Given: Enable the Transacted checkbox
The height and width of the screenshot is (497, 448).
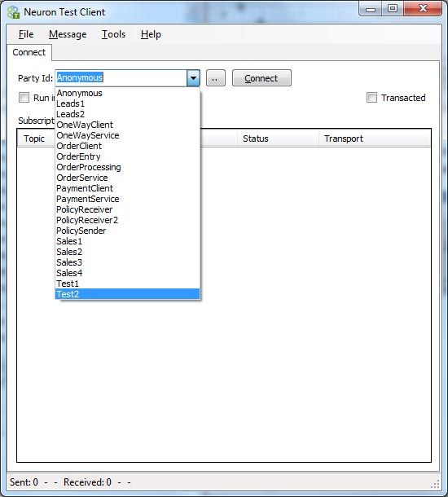Looking at the screenshot, I should pyautogui.click(x=371, y=98).
